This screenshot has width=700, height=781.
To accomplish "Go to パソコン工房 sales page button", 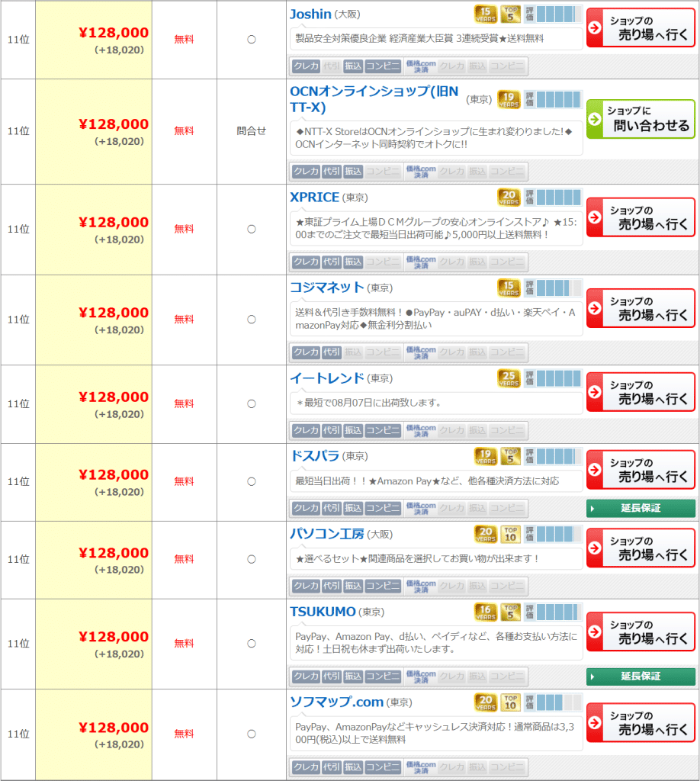I will [x=641, y=548].
